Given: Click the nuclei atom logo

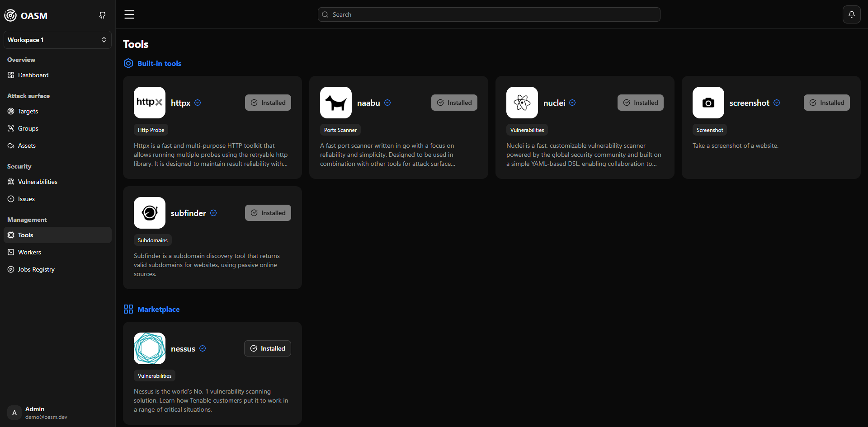Looking at the screenshot, I should [x=522, y=103].
